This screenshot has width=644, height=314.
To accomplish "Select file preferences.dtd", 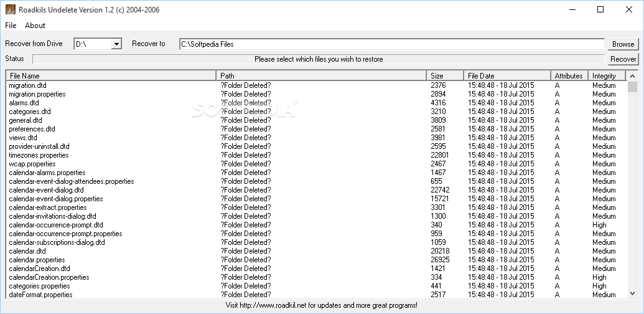I will coord(32,129).
